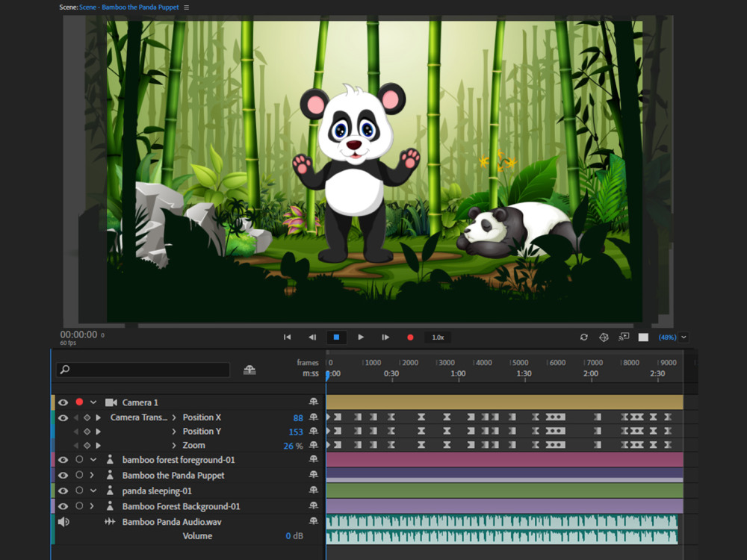Click the 48% zoom level
The width and height of the screenshot is (747, 560).
click(667, 337)
